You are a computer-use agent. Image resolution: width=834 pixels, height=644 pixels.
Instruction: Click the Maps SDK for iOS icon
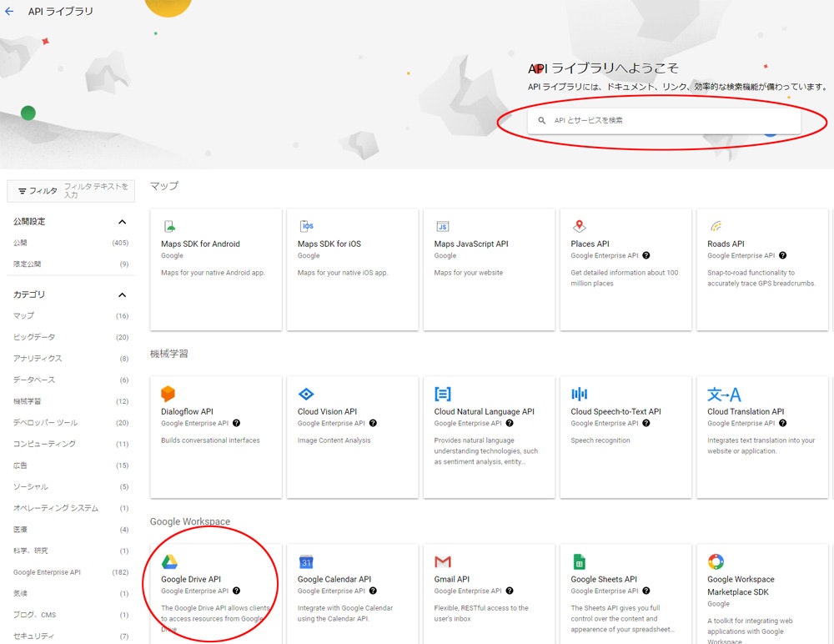pos(306,226)
